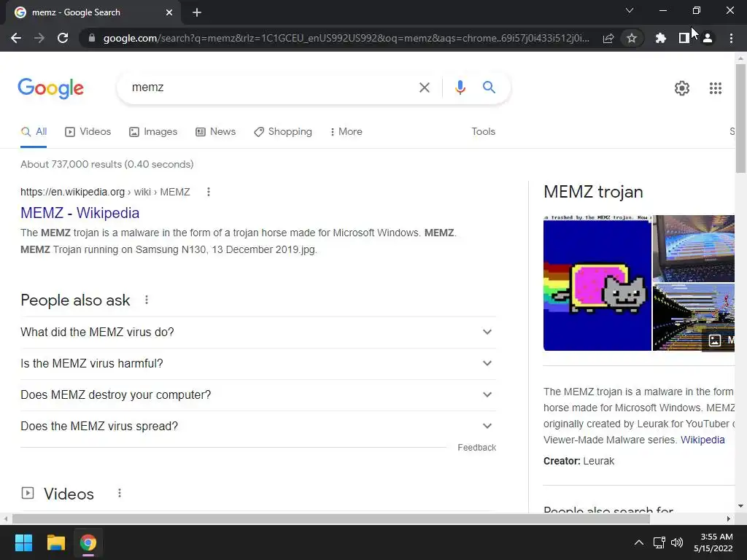Click the Chrome taskbar icon
The image size is (747, 560).
coord(88,542)
